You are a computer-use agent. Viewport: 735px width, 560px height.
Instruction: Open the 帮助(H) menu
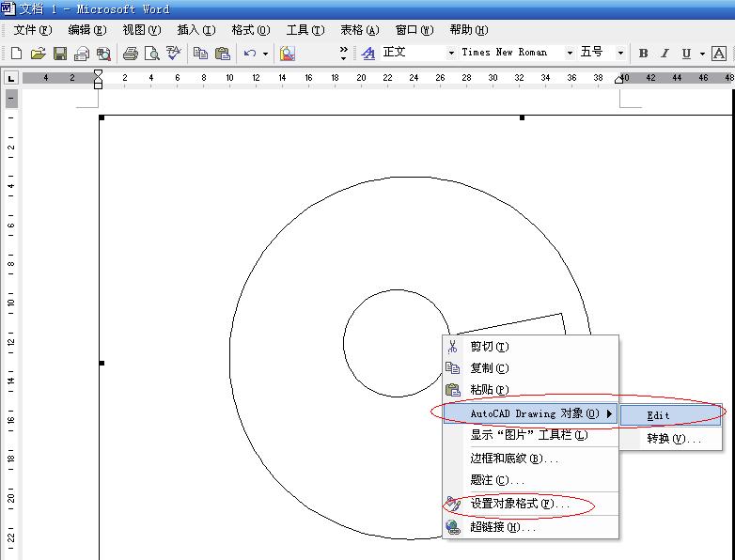(469, 30)
